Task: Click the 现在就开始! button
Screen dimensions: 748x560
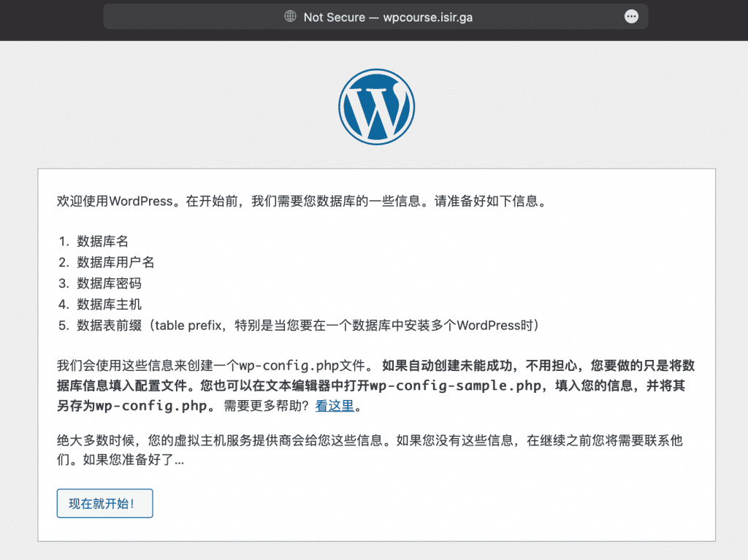Action: click(x=105, y=503)
